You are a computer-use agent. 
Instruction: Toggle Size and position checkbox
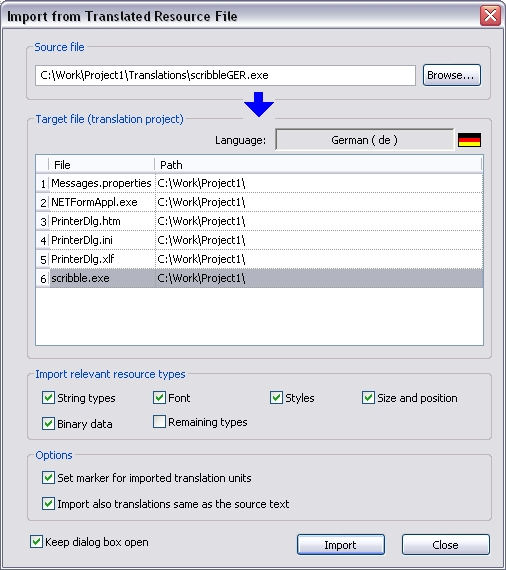coord(368,398)
